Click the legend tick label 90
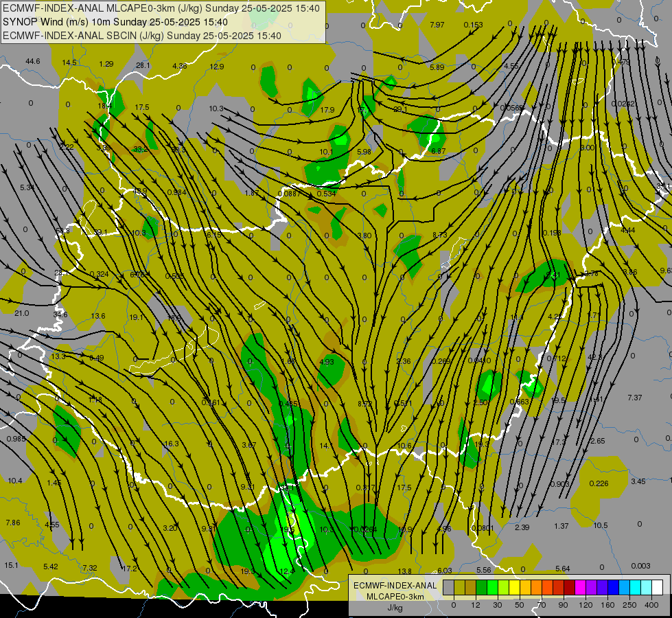 coord(563,605)
